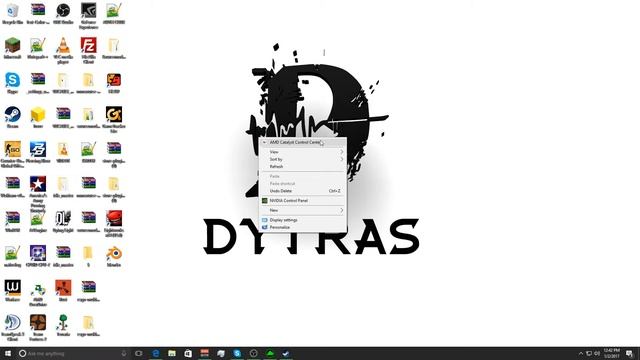Launch Blender from the desktop

click(113, 253)
